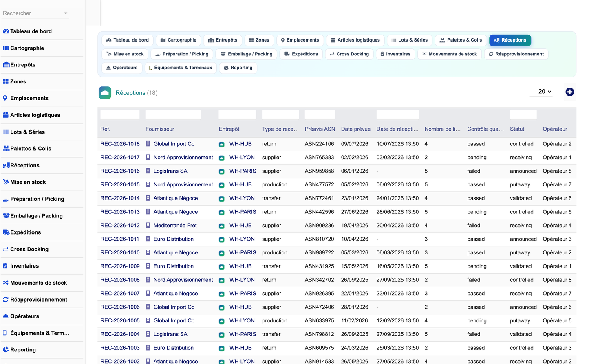Click the Fournisseur column filter input
The height and width of the screenshot is (364, 589).
[173, 114]
